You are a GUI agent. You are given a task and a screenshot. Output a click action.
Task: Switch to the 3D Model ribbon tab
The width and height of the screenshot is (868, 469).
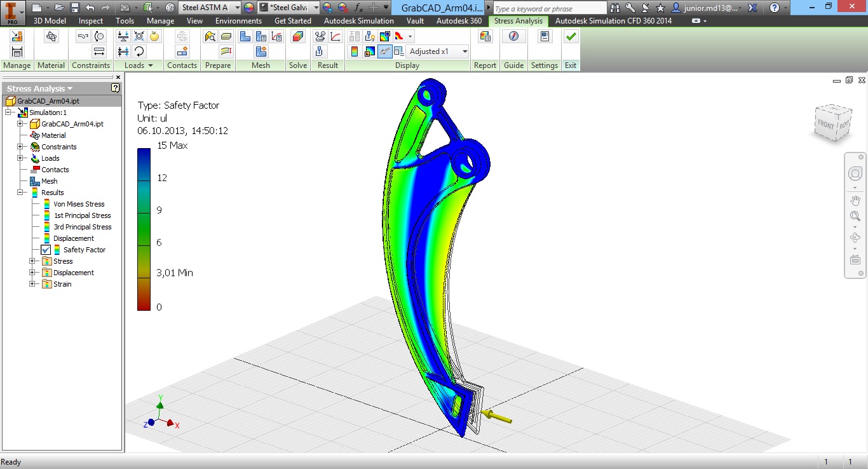50,21
